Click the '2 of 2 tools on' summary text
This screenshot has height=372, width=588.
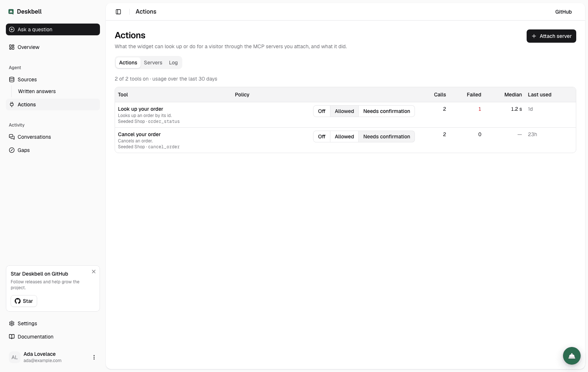tap(132, 79)
